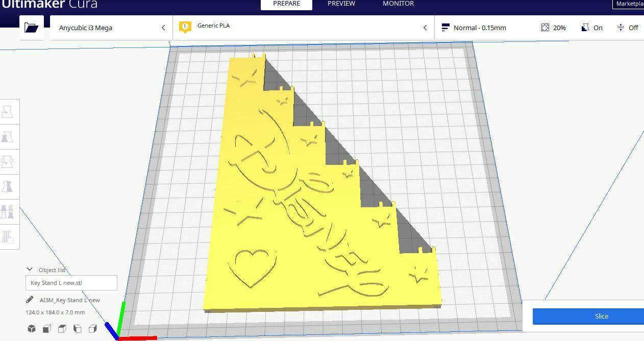Select the Support Blocker tool
Image resolution: width=644 pixels, height=341 pixels.
[x=7, y=237]
